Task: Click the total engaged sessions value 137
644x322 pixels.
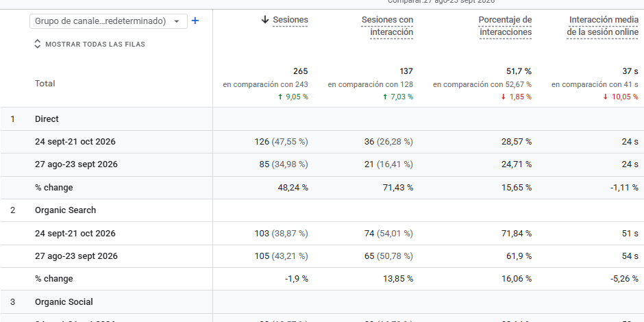Action: pos(406,71)
